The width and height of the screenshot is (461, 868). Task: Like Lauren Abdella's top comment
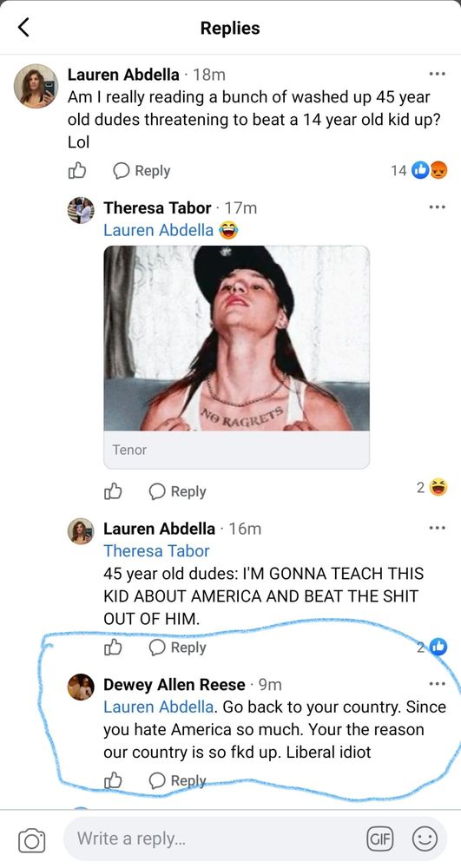tap(77, 171)
